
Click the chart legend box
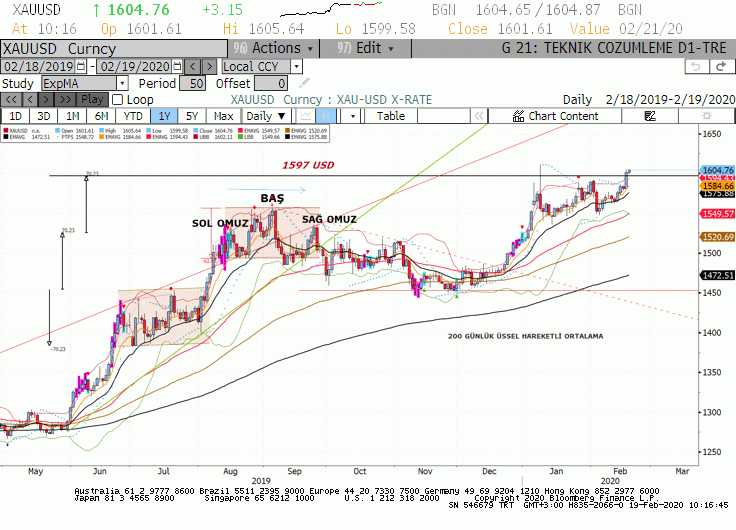coord(165,134)
